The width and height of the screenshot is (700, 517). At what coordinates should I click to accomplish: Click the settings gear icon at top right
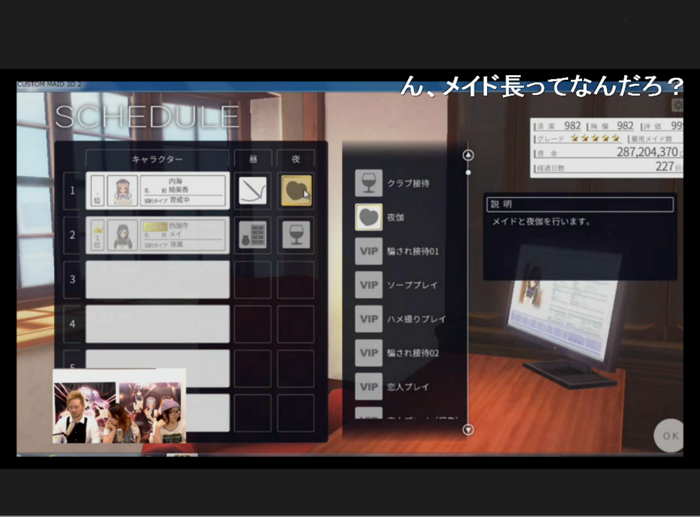click(678, 105)
